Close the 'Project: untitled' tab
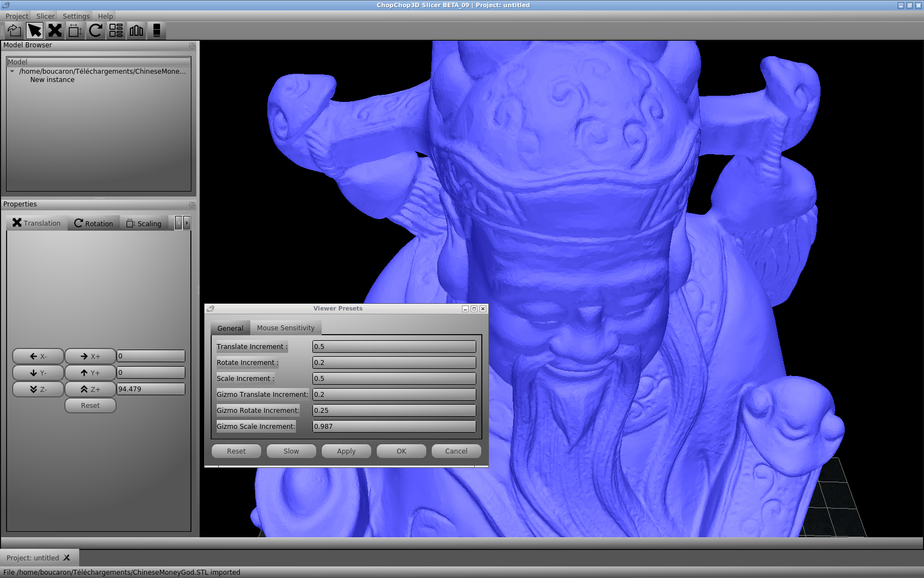 coord(67,558)
